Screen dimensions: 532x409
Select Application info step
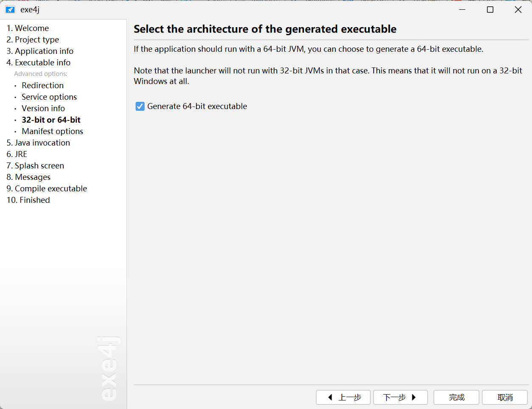click(40, 51)
